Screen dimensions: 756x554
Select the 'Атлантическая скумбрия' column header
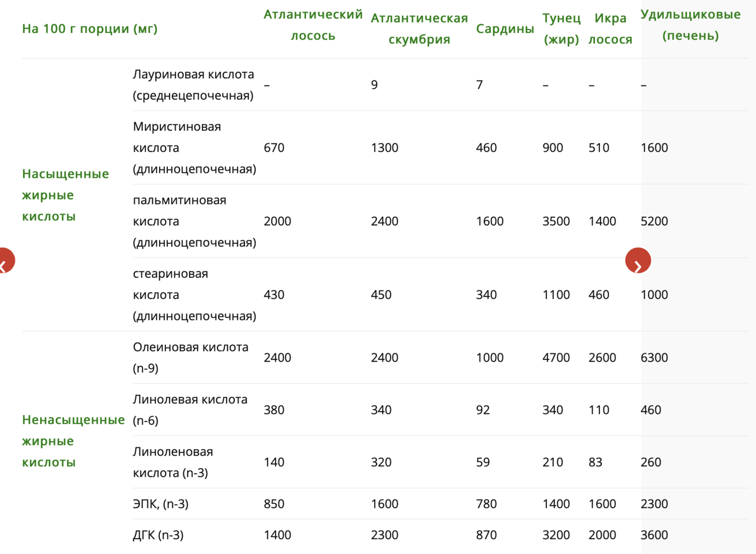(x=419, y=29)
